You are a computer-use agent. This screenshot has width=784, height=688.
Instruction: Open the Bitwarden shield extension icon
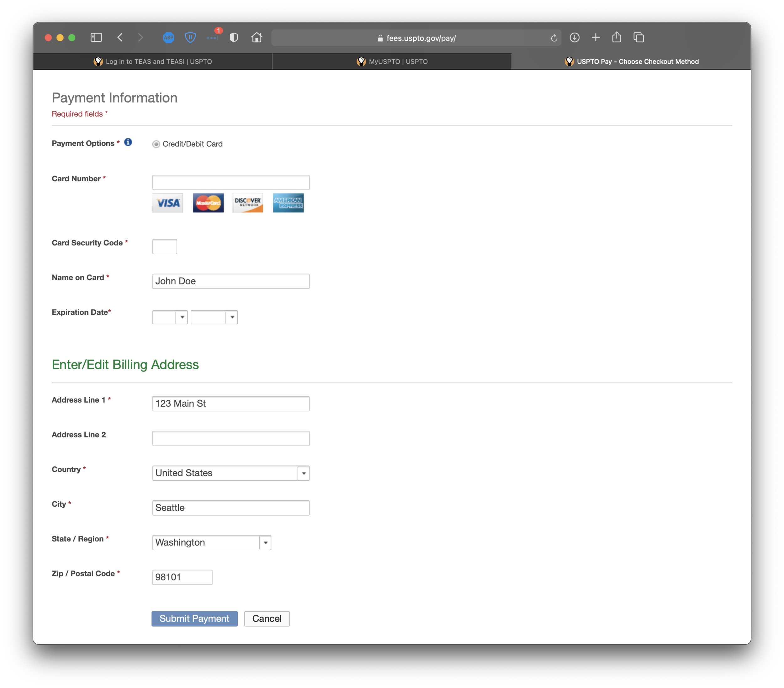pyautogui.click(x=190, y=38)
